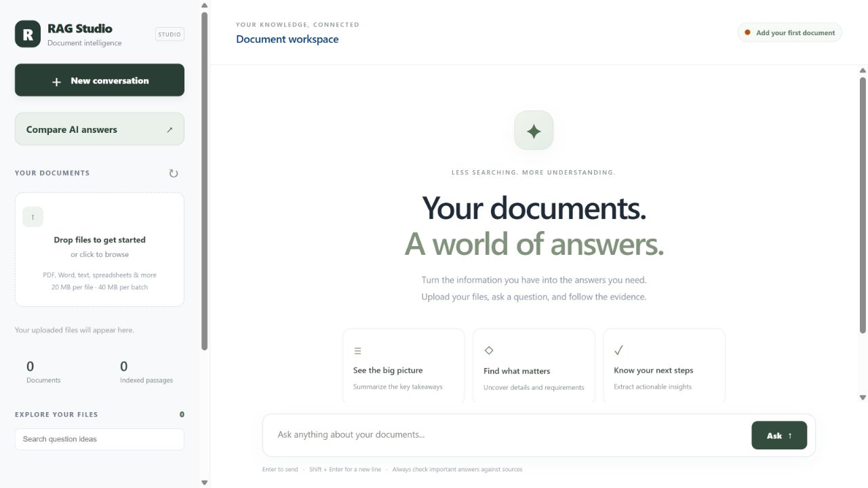Select the Know your next steps card

[664, 366]
